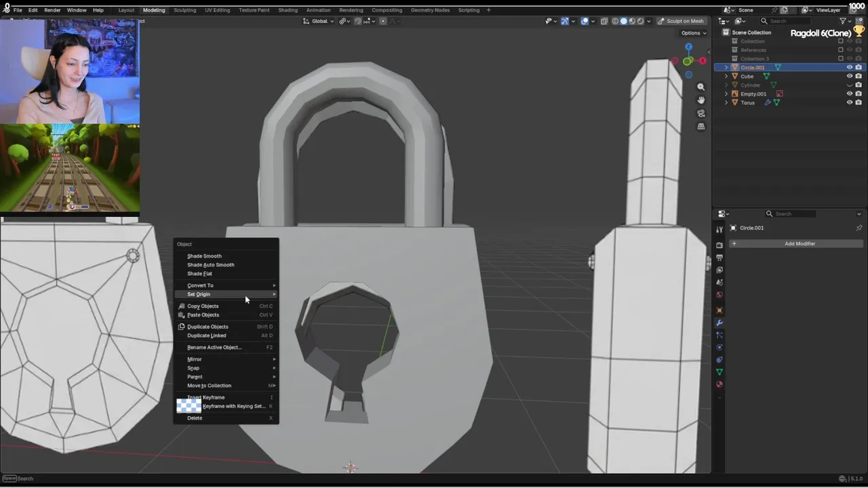Hide Cube with its eye icon

coord(849,76)
